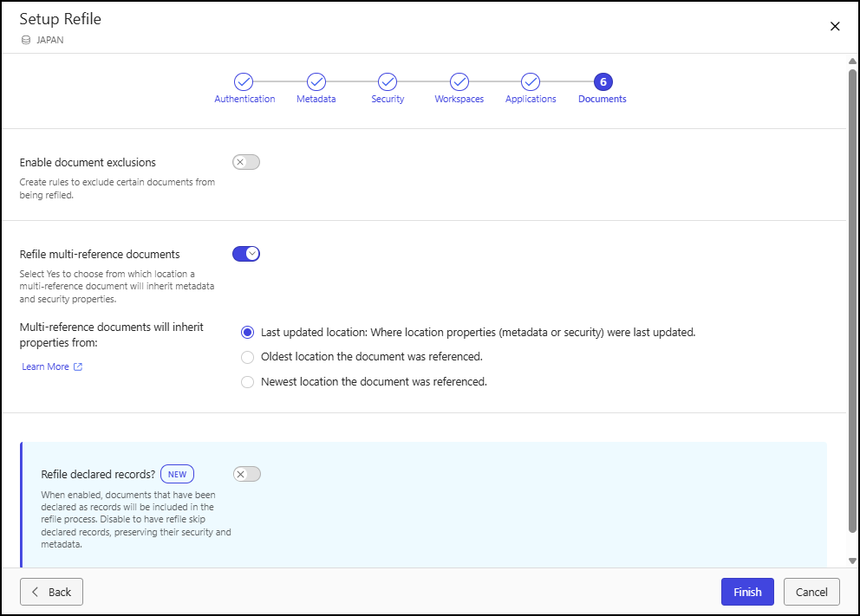860x616 pixels.
Task: Click the Authentication step checkmark circle
Action: coord(244,81)
